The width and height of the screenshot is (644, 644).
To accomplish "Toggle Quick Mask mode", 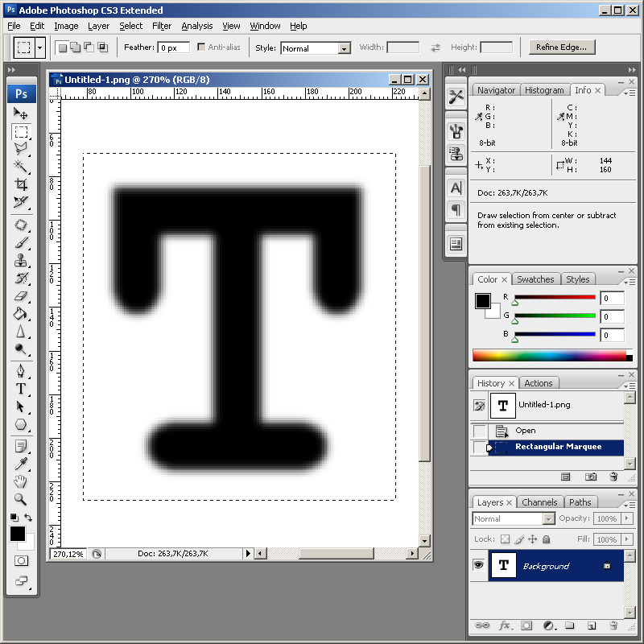I will (21, 560).
